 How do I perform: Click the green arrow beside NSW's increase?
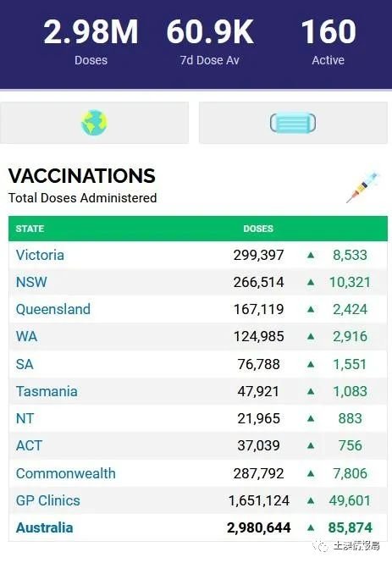311,282
